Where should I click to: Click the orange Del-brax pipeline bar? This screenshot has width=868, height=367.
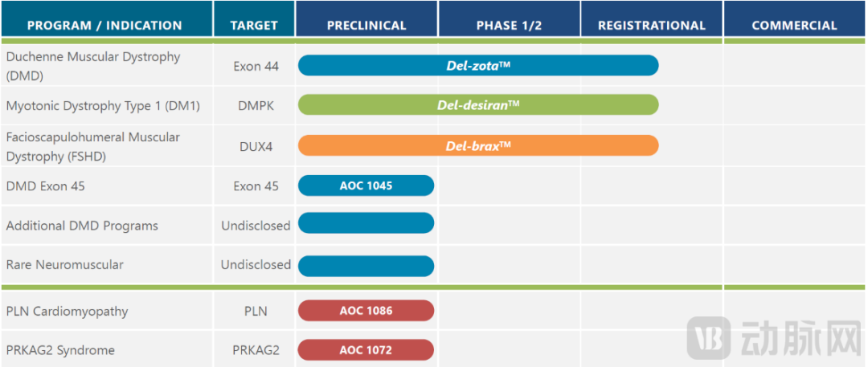click(x=478, y=145)
